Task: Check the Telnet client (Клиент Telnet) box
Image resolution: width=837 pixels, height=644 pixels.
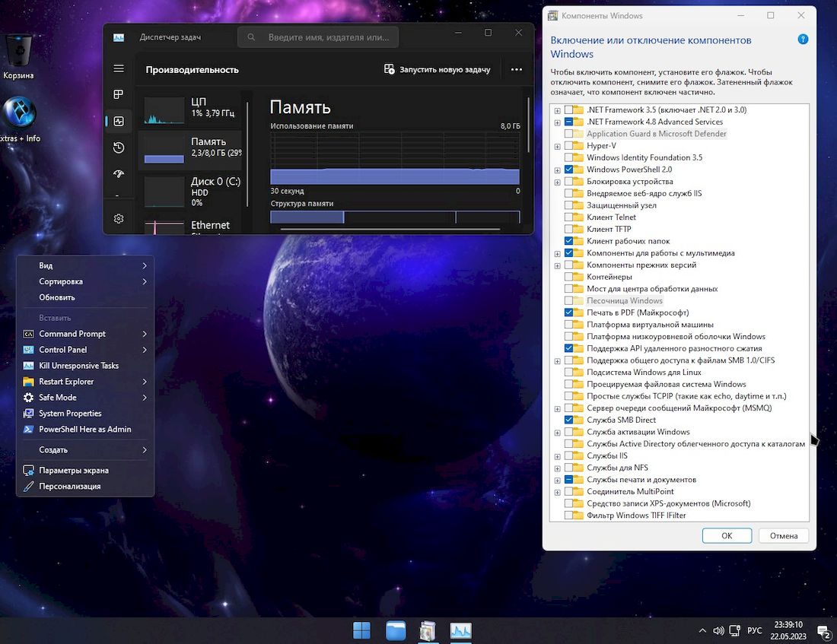Action: click(x=569, y=217)
